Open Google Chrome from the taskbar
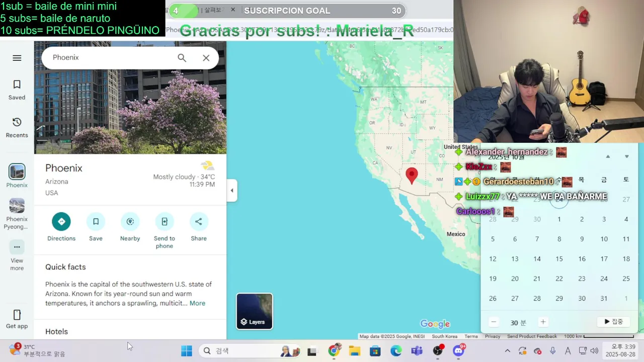 334,351
